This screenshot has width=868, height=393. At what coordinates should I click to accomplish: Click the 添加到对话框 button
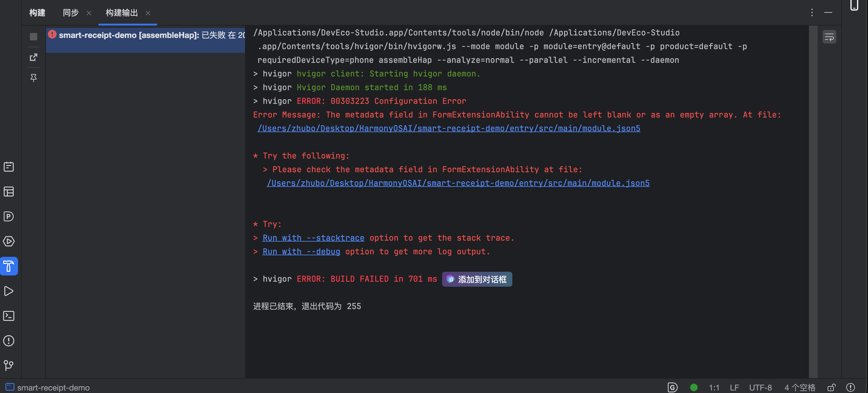[x=477, y=279]
